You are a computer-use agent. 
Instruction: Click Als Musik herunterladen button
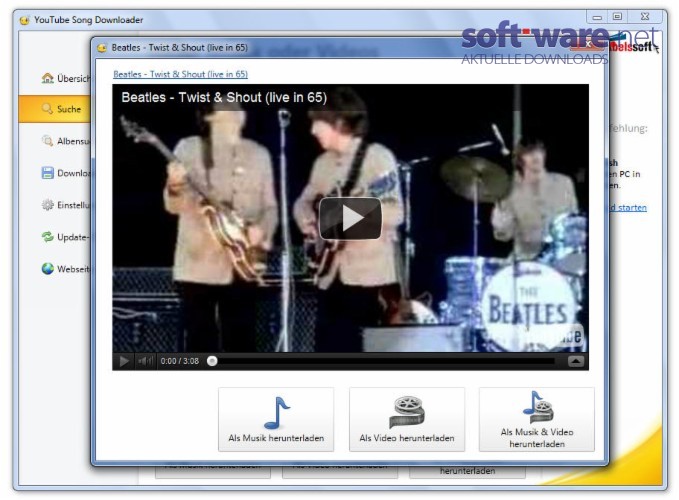(x=276, y=419)
